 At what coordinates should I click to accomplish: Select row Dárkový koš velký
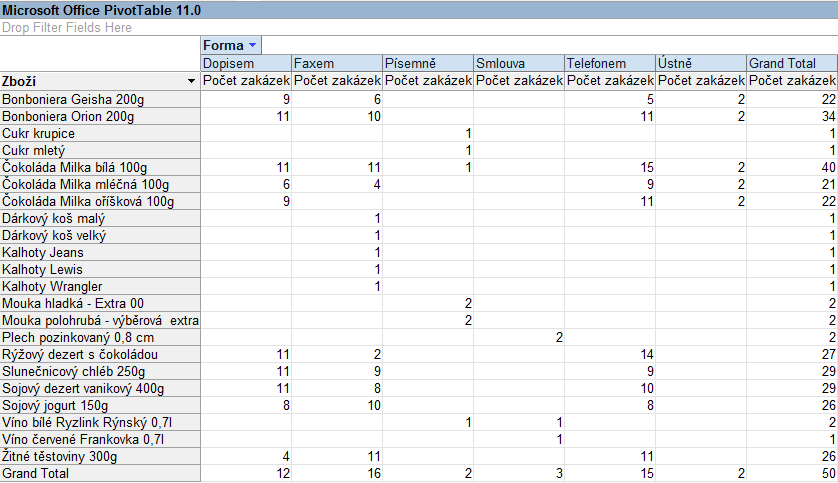[100, 236]
